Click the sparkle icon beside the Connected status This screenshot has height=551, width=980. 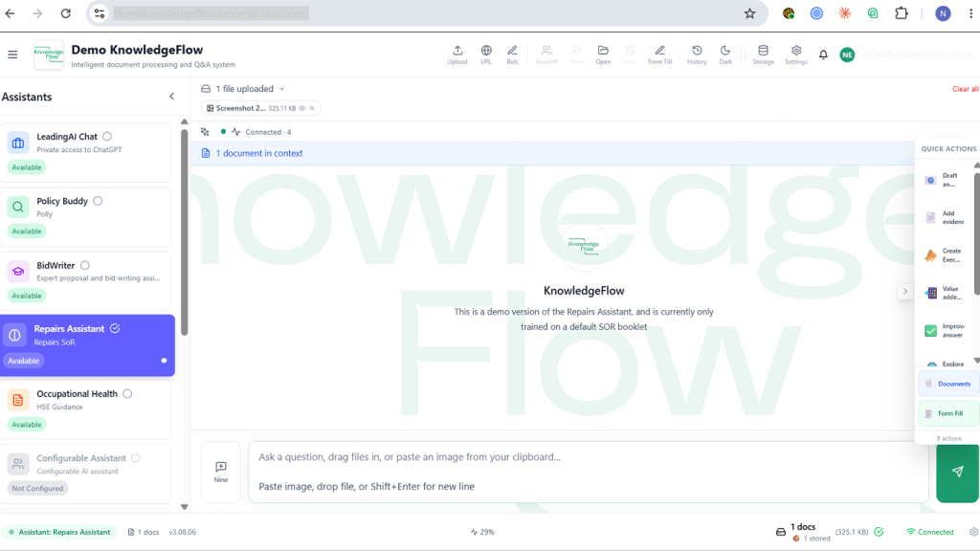click(x=205, y=132)
